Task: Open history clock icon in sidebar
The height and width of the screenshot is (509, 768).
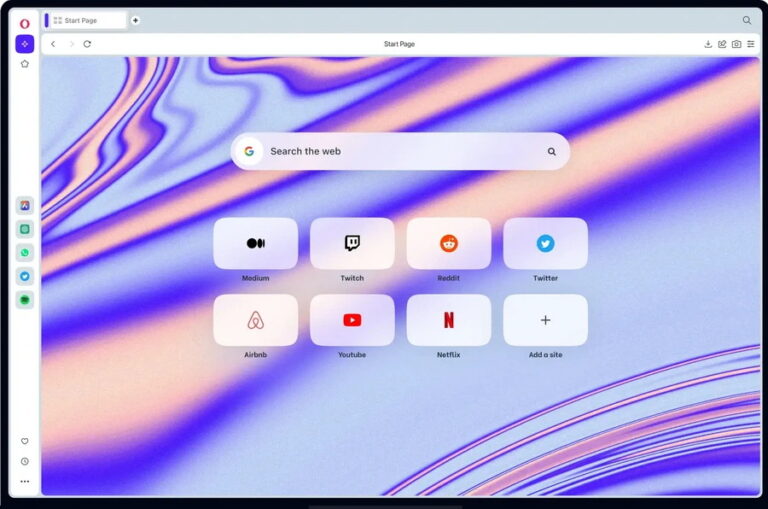Action: pos(24,461)
